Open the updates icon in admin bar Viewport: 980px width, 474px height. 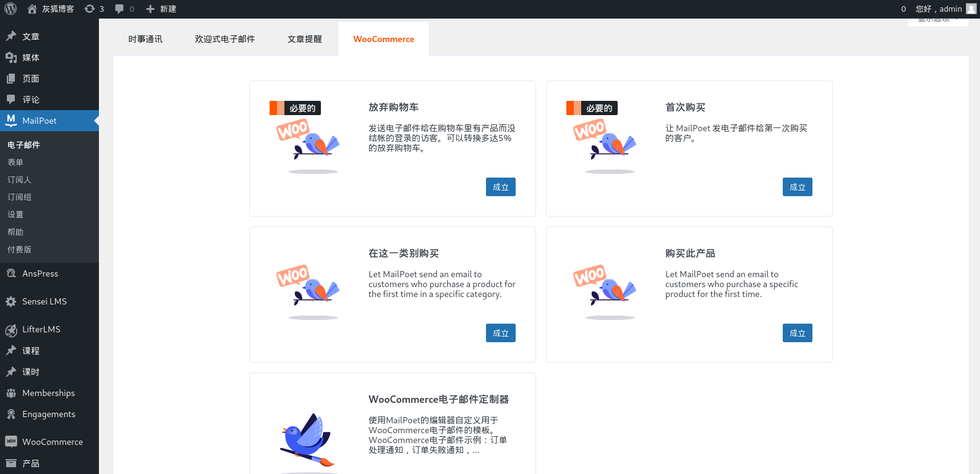coord(90,9)
